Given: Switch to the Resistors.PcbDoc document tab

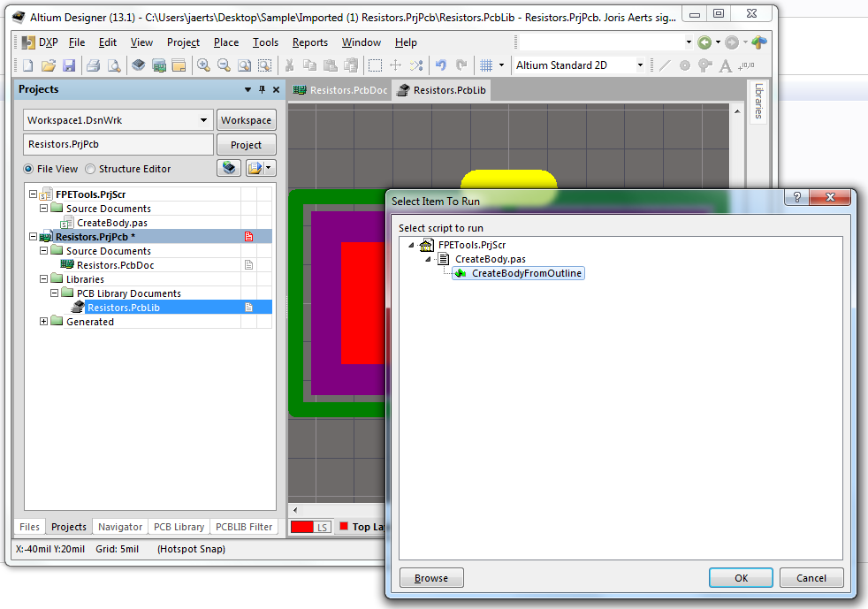Looking at the screenshot, I should (340, 90).
